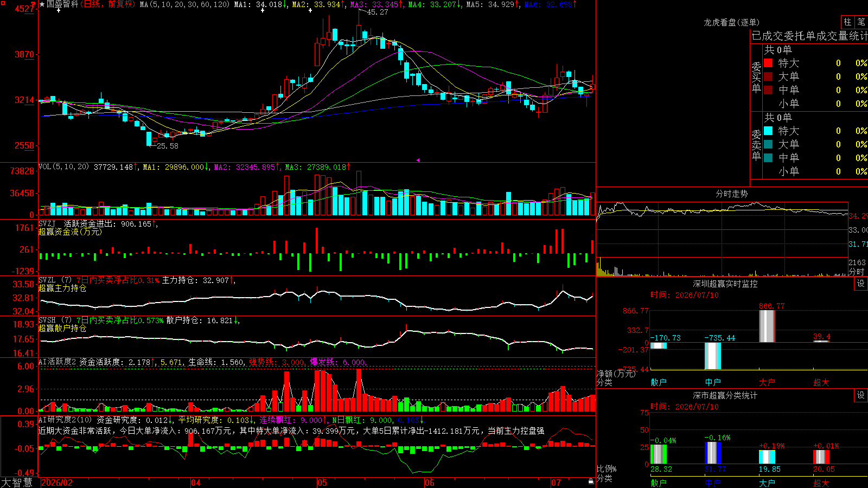Screen dimensions: 868x488
Task: Click the 深圳超赢实时监控 panel title
Action: click(725, 284)
